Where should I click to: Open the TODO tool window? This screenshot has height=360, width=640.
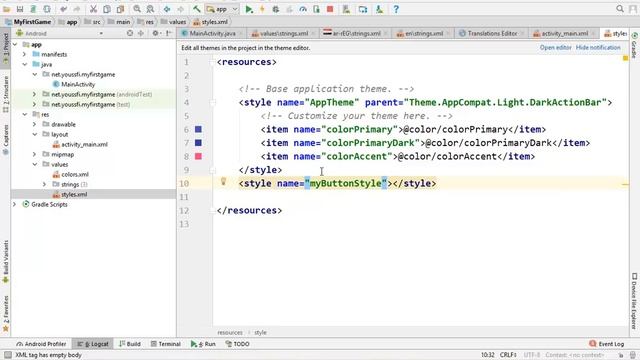coord(238,344)
